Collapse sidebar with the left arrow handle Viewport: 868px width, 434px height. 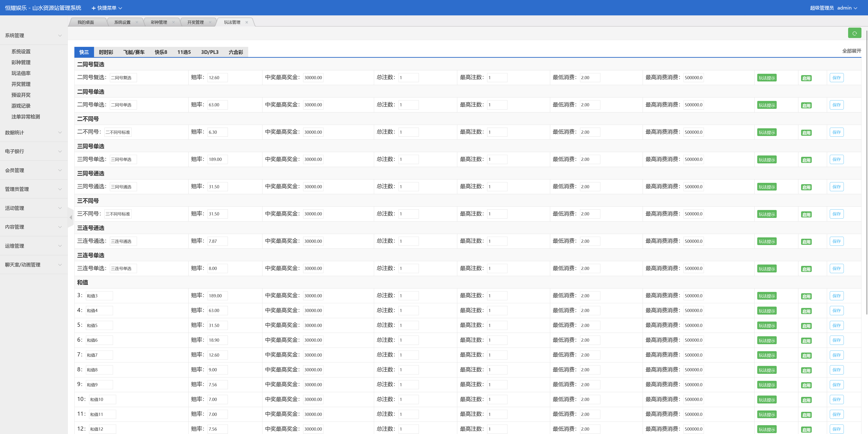pos(71,217)
